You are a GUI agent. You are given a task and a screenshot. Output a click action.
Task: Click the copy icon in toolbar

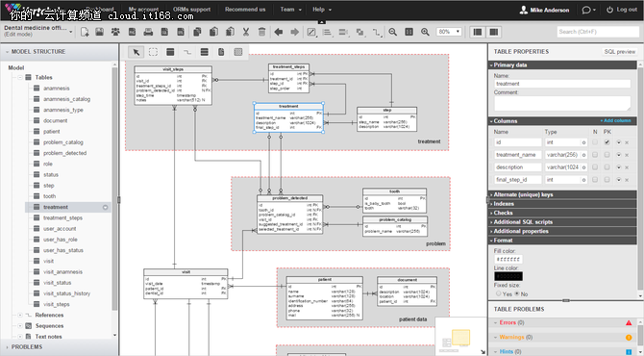[x=197, y=32]
